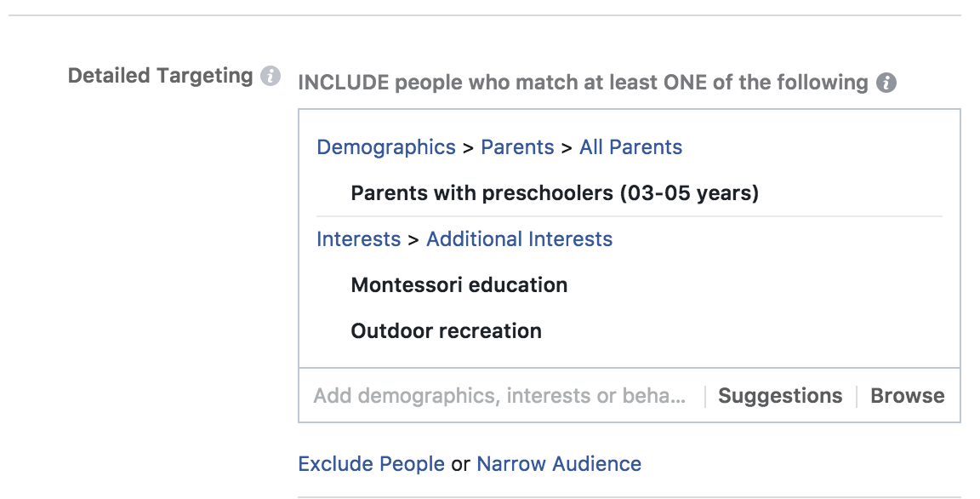Click the Narrow Audience link

(559, 464)
